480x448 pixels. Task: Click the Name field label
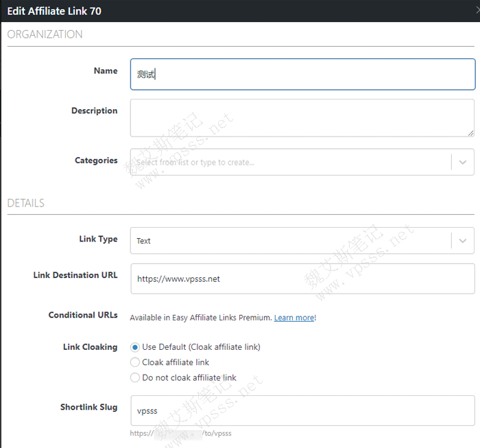(x=106, y=71)
